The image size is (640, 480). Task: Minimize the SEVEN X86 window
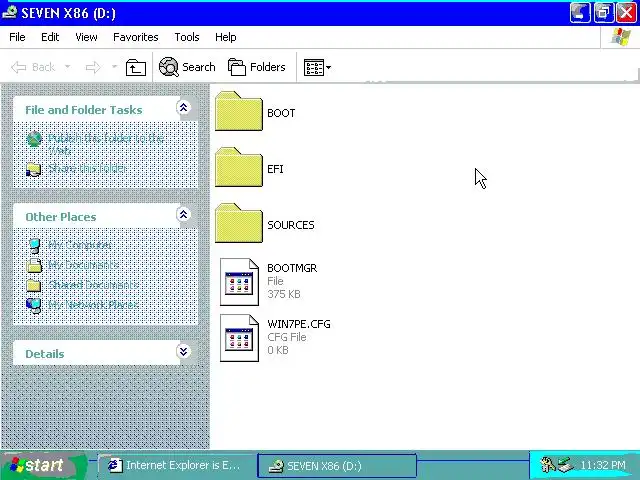tap(580, 12)
